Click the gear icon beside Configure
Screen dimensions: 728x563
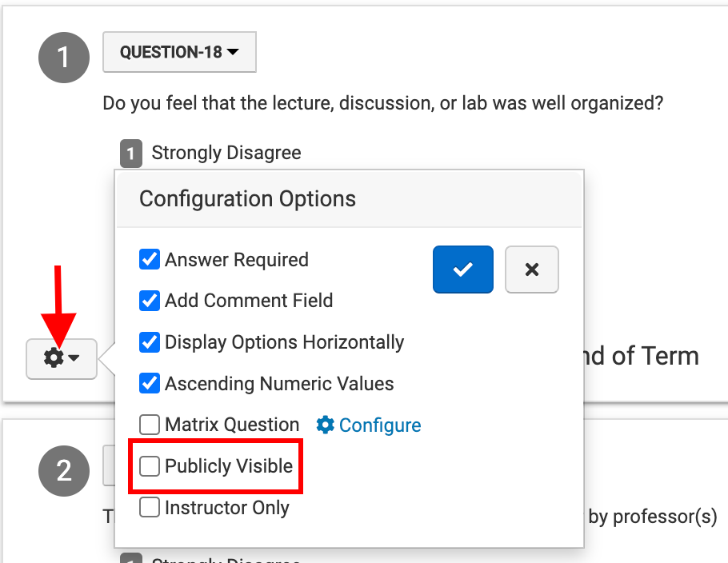pos(326,425)
